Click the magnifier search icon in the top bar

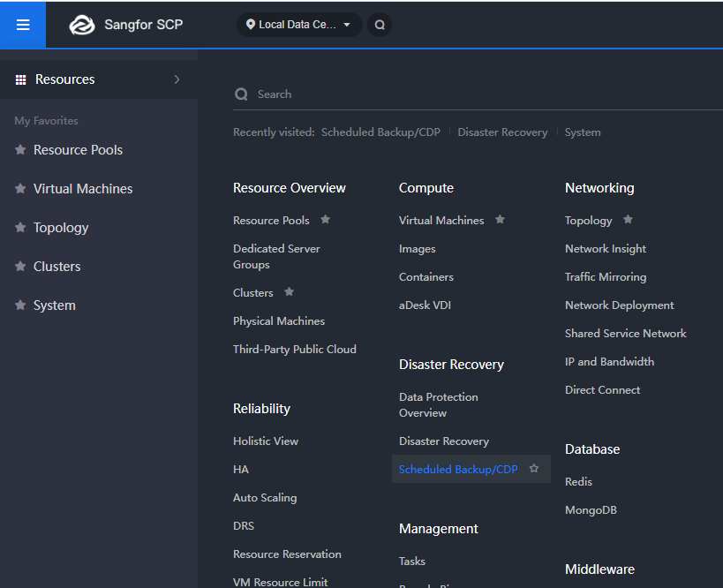pos(379,25)
